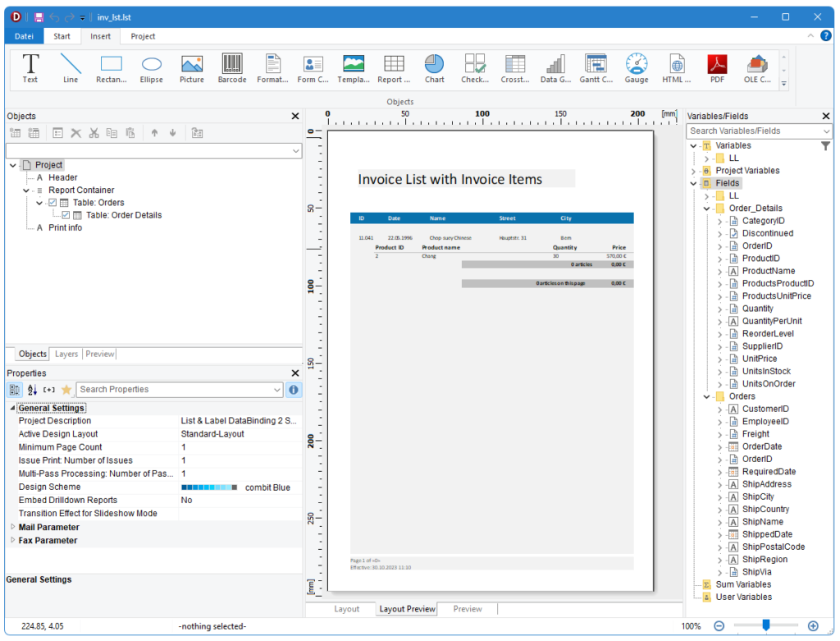Insert a Crosstab object

click(515, 68)
